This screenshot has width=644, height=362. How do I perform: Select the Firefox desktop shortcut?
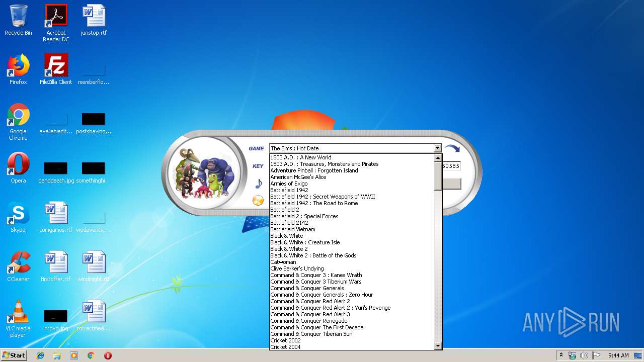click(x=18, y=69)
